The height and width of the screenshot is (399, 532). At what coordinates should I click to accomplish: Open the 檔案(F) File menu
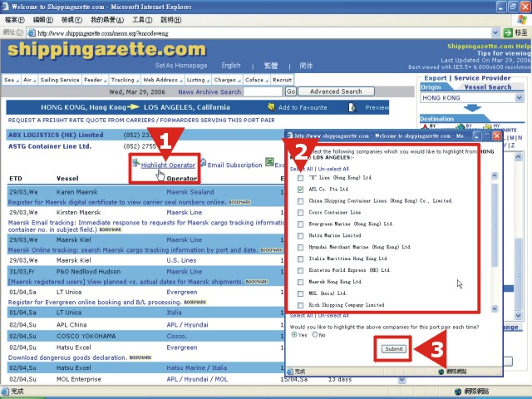(15, 20)
